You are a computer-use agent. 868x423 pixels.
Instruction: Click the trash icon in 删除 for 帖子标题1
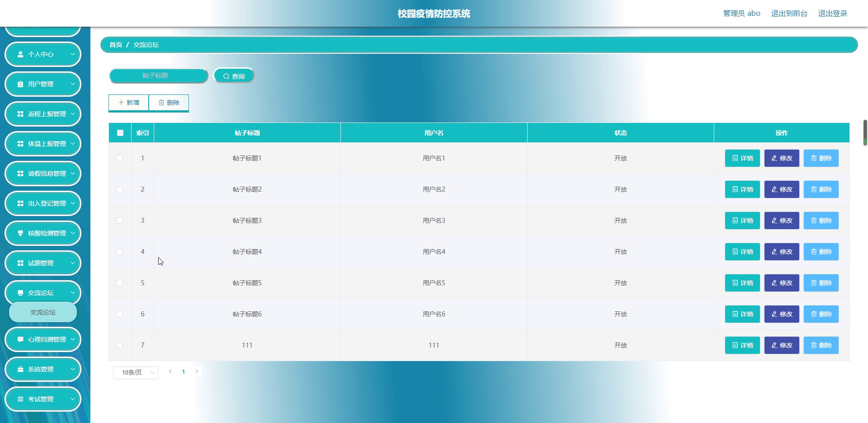click(x=814, y=158)
